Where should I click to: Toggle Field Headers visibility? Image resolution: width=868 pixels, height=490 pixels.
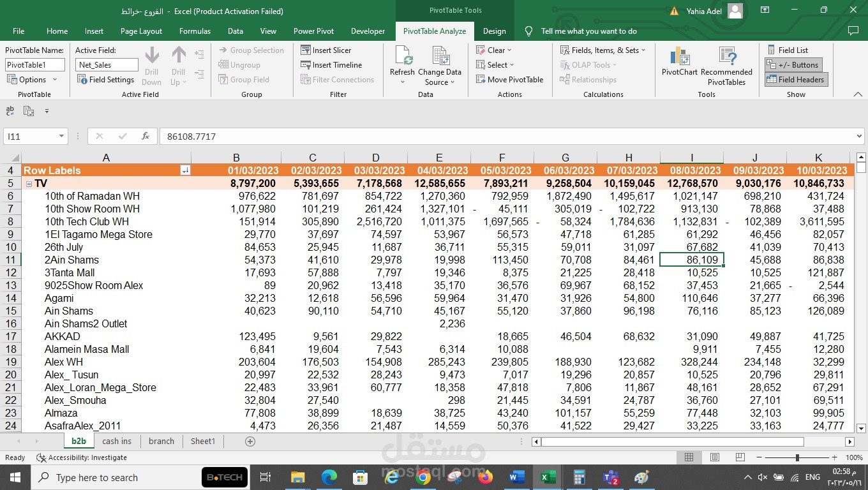(x=796, y=79)
